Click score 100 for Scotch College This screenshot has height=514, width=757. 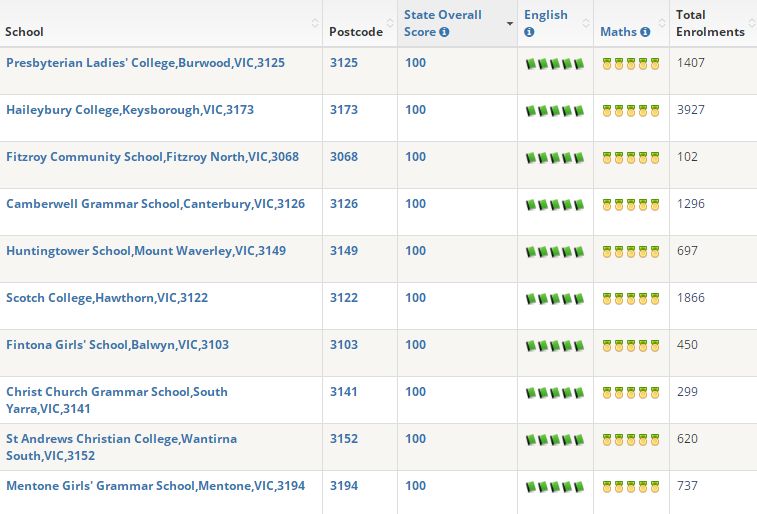pyautogui.click(x=415, y=298)
